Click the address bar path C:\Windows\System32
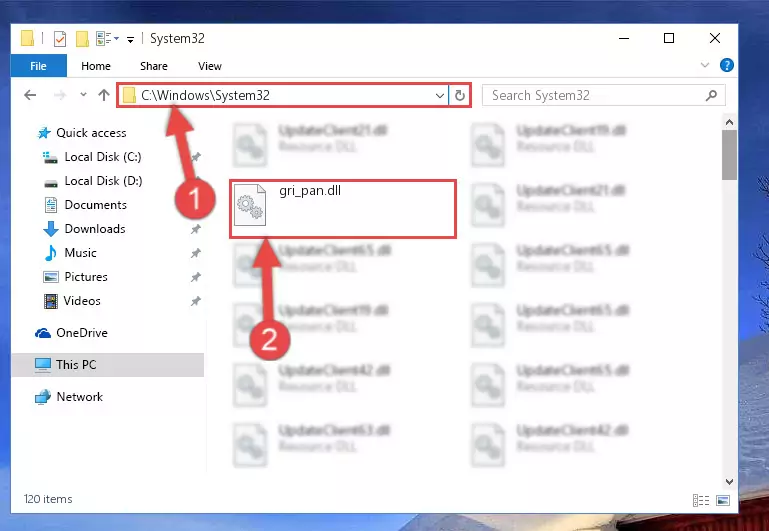 205,95
